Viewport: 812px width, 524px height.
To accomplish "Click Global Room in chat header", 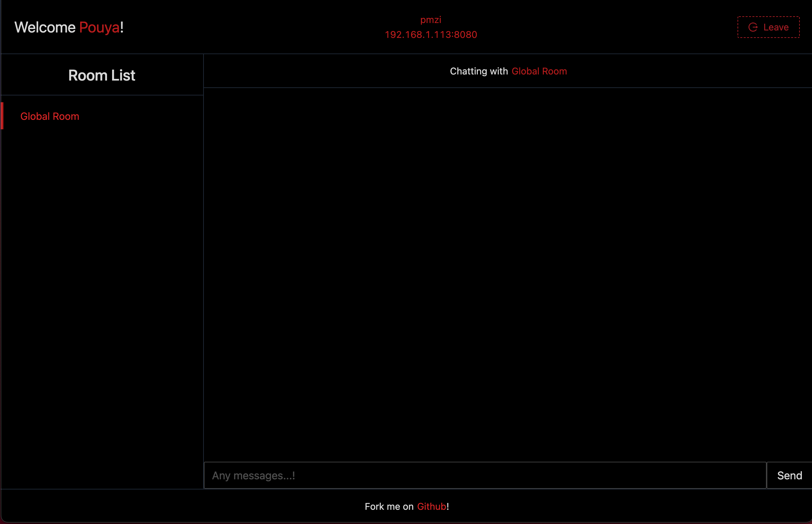I will (539, 71).
